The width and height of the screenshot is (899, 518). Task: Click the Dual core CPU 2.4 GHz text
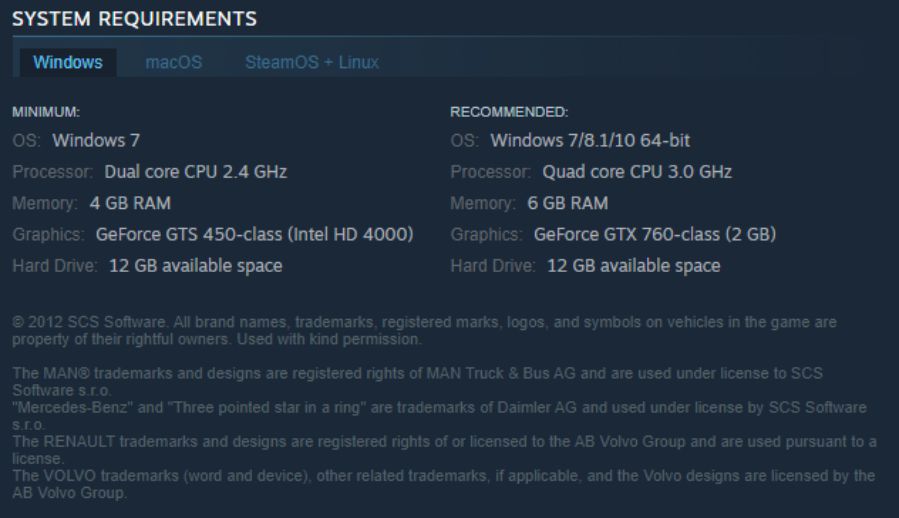(x=196, y=172)
